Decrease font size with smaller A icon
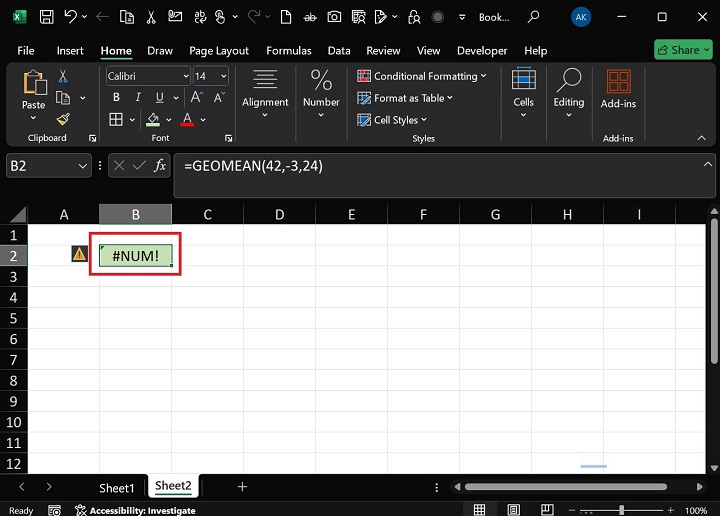The image size is (720, 516). [x=219, y=97]
